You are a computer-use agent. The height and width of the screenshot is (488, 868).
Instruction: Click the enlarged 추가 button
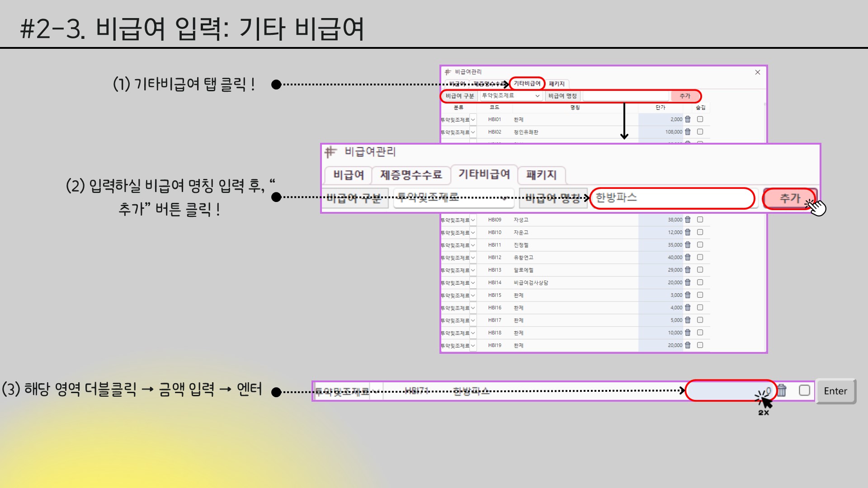(789, 198)
